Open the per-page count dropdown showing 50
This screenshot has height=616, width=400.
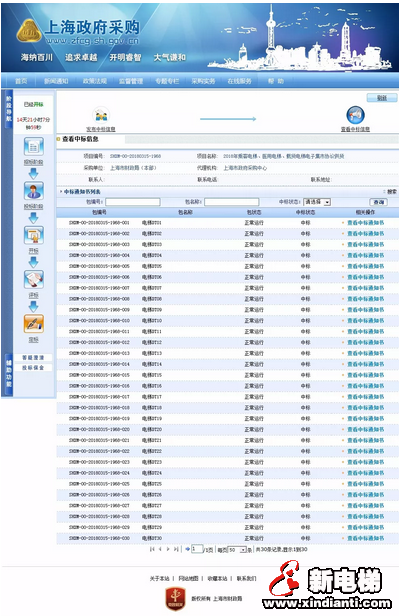237,550
